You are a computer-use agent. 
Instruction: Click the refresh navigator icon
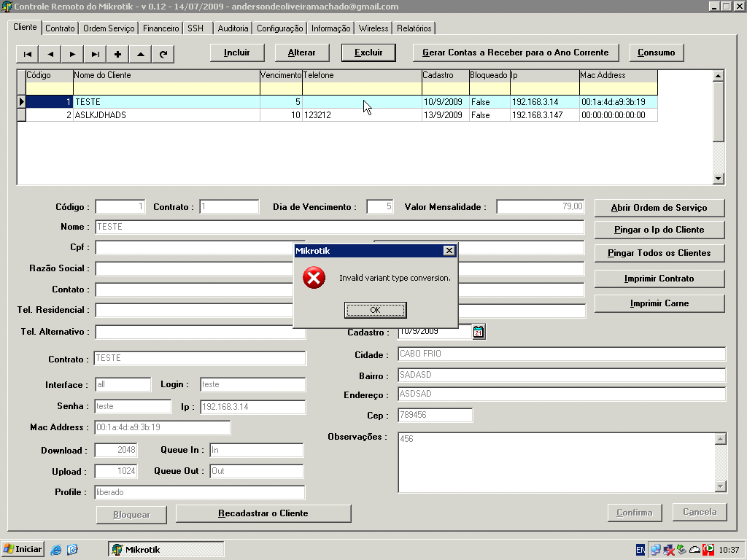163,54
